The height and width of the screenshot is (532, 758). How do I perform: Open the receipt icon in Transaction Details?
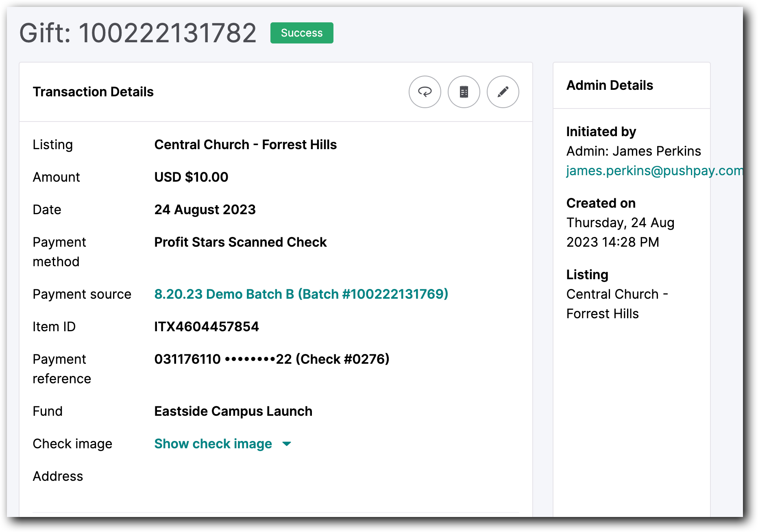click(464, 92)
